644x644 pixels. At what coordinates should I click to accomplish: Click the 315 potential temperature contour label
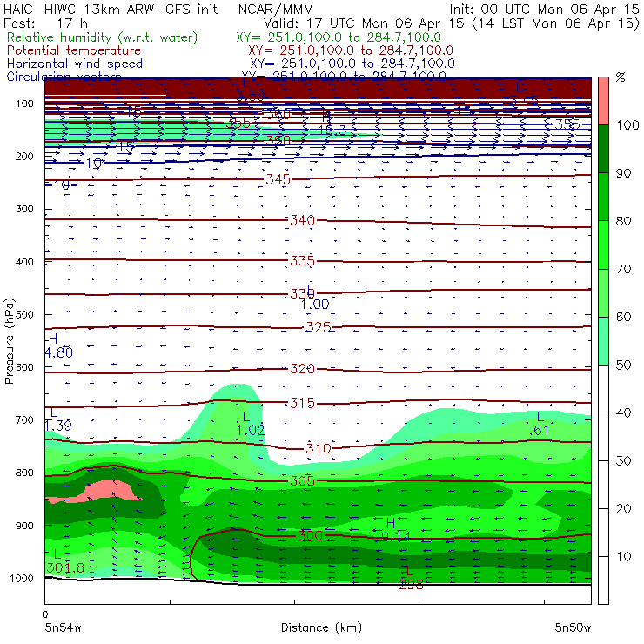302,403
